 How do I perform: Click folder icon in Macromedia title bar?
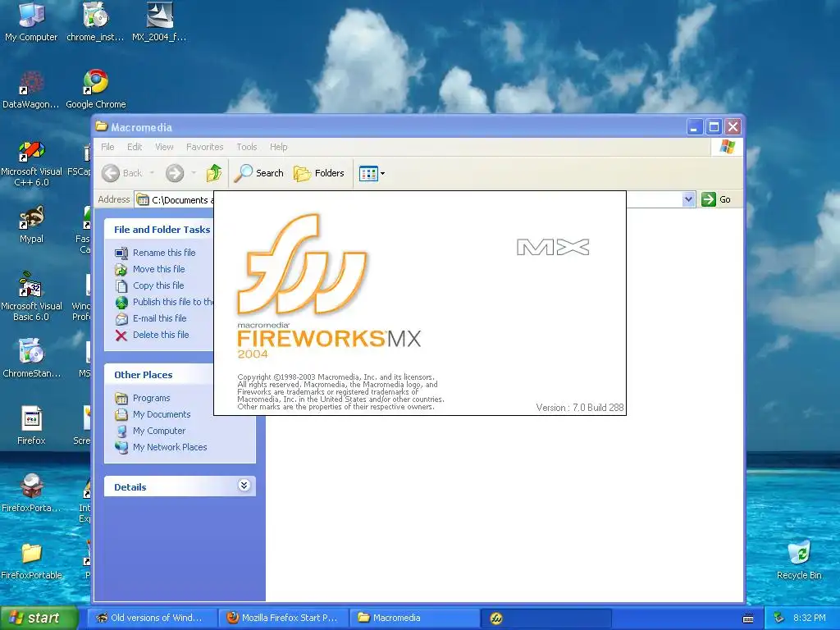101,126
